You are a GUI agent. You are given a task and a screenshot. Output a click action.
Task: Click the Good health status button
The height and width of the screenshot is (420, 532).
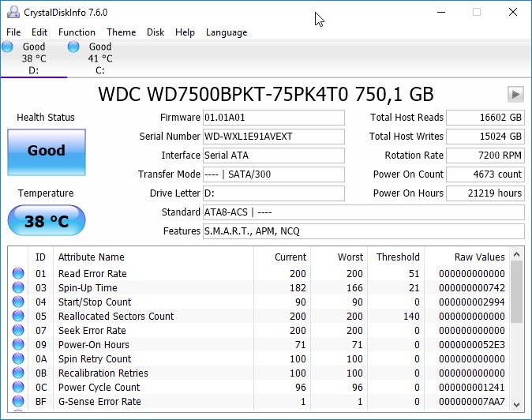pyautogui.click(x=47, y=152)
